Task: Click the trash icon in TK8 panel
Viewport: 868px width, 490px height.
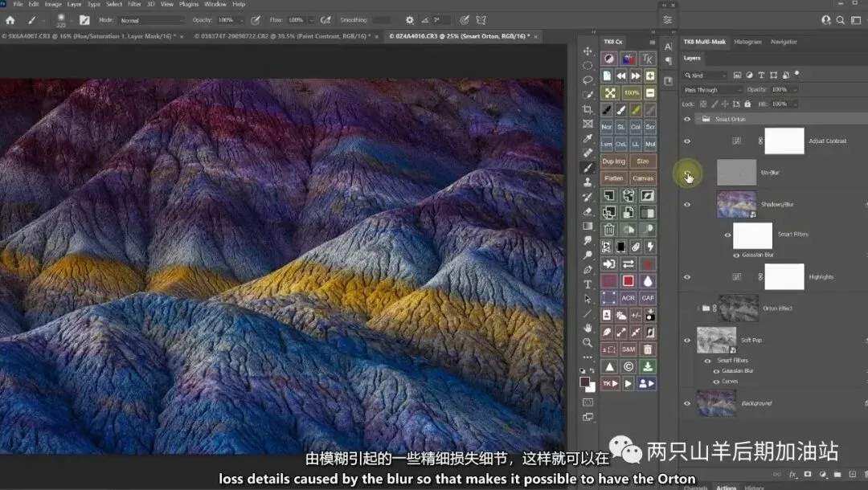Action: point(608,230)
